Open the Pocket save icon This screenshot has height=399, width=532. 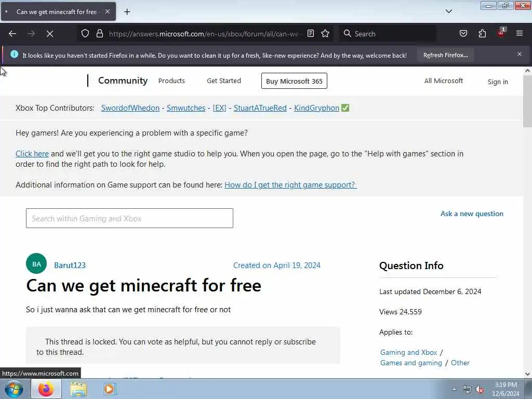click(x=463, y=34)
